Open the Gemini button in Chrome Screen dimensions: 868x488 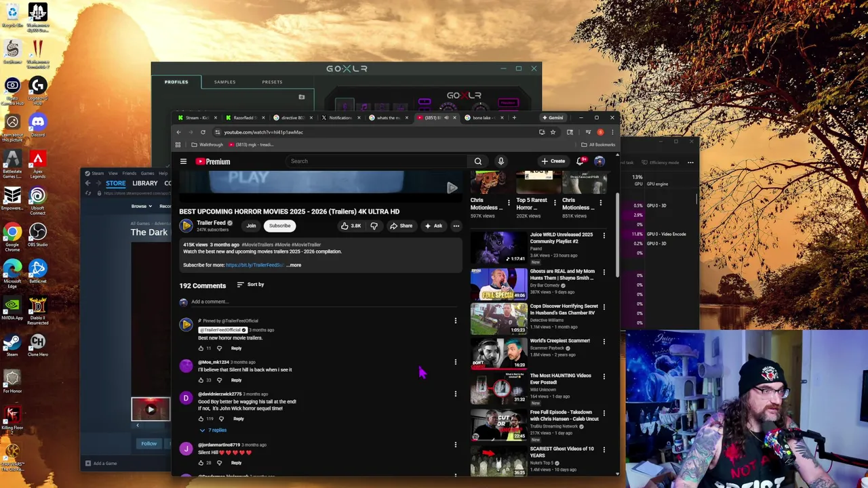coord(552,118)
